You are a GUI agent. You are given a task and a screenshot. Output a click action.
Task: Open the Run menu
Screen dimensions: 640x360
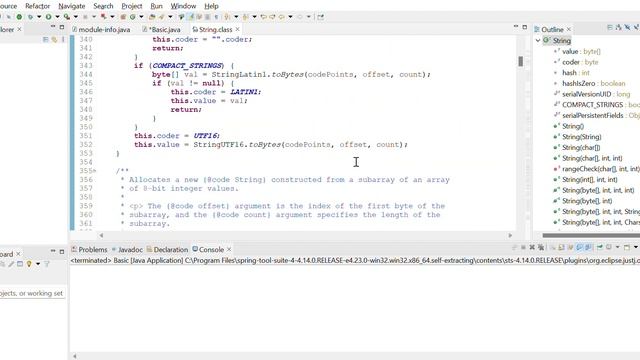156,6
